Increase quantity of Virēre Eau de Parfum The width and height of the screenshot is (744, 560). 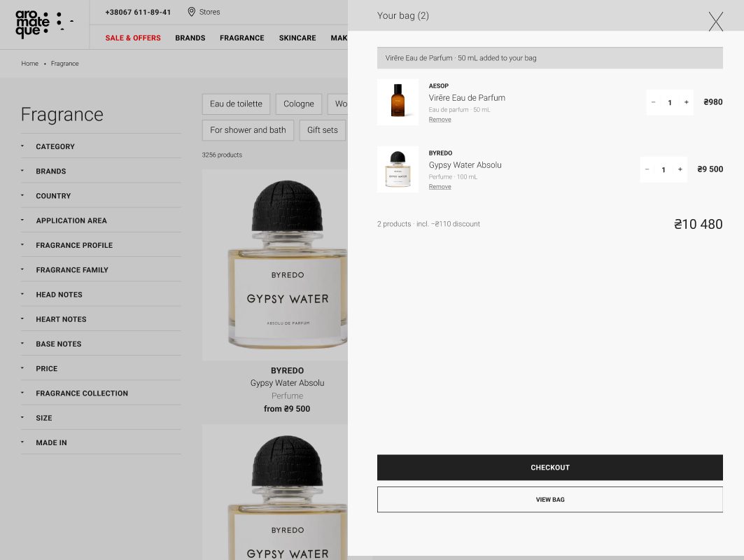point(686,102)
